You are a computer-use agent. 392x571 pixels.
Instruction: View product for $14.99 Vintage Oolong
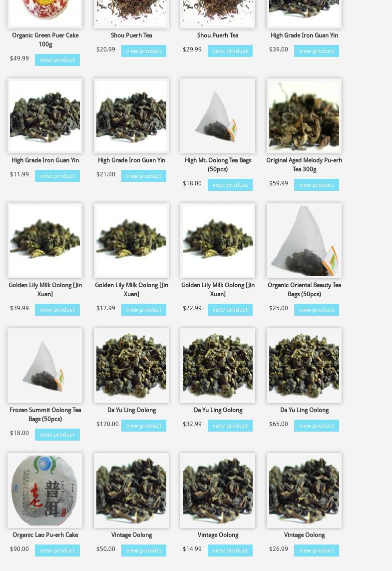coord(230,551)
